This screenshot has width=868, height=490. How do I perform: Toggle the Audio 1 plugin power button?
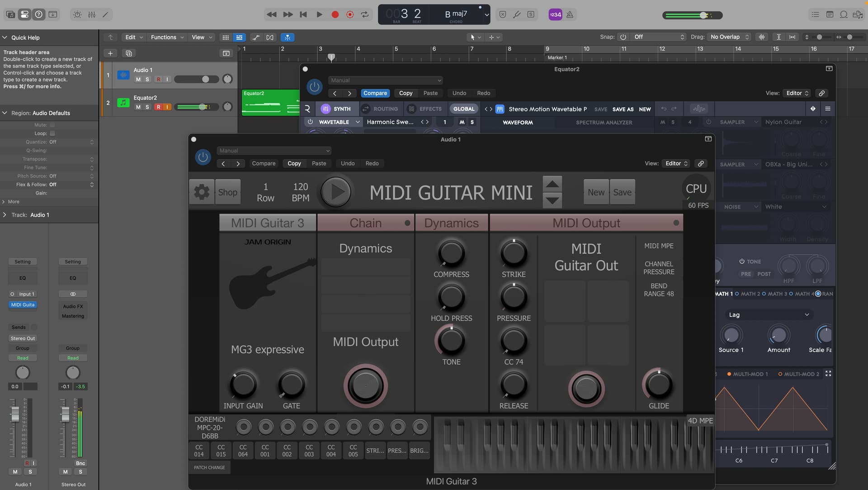pyautogui.click(x=203, y=157)
